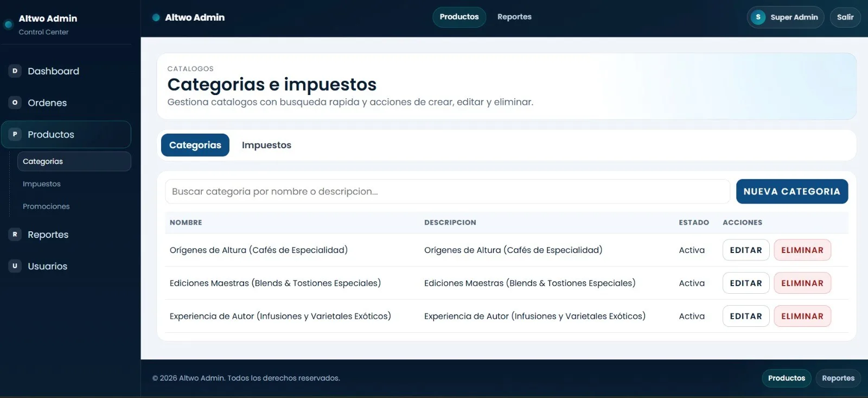Click the P badge icon beside Productos
The width and height of the screenshot is (868, 398).
(x=15, y=134)
